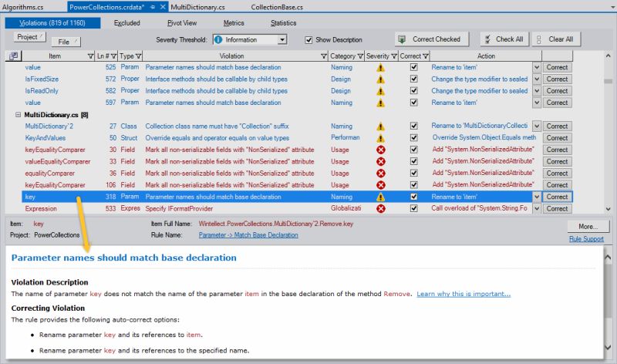
Task: Click violations list vertical scrollbar thumb
Action: point(608,81)
